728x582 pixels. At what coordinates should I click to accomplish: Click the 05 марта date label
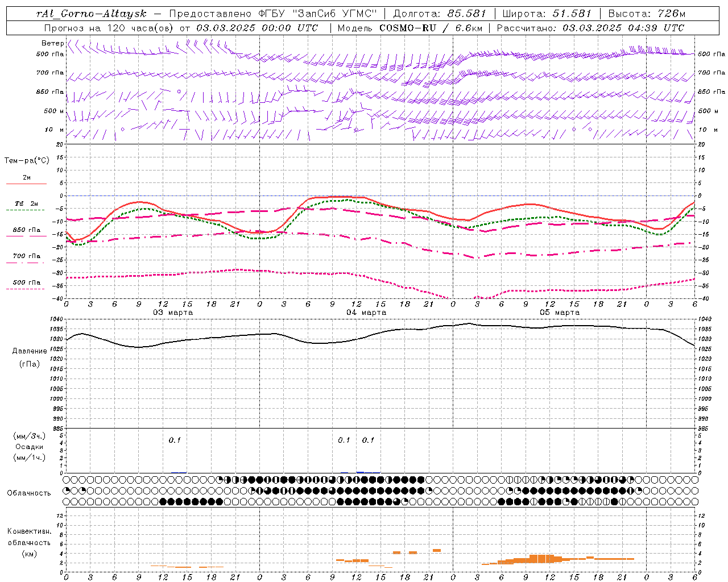560,313
